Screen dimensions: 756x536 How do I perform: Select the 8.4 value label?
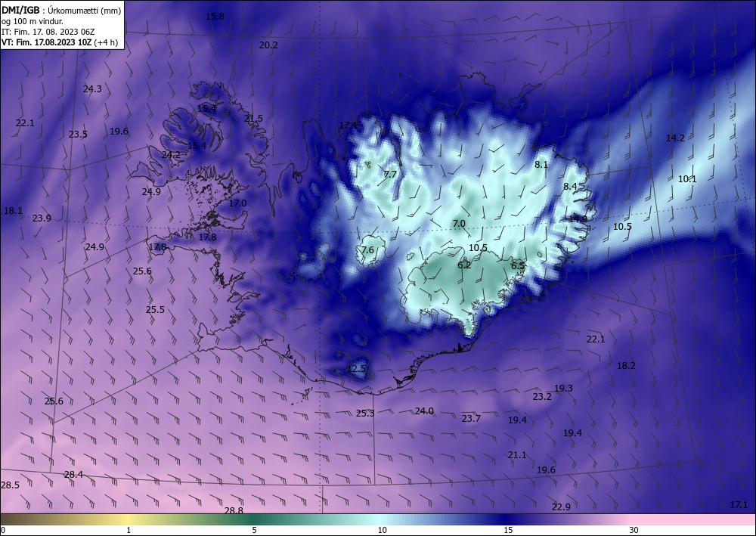pos(570,186)
